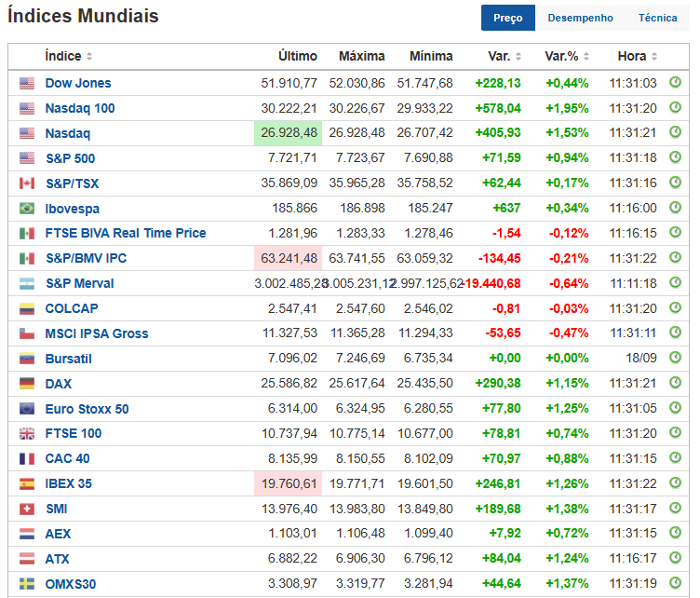The image size is (700, 598).
Task: Click the clock icon in IBEX 35 row
Action: [675, 482]
